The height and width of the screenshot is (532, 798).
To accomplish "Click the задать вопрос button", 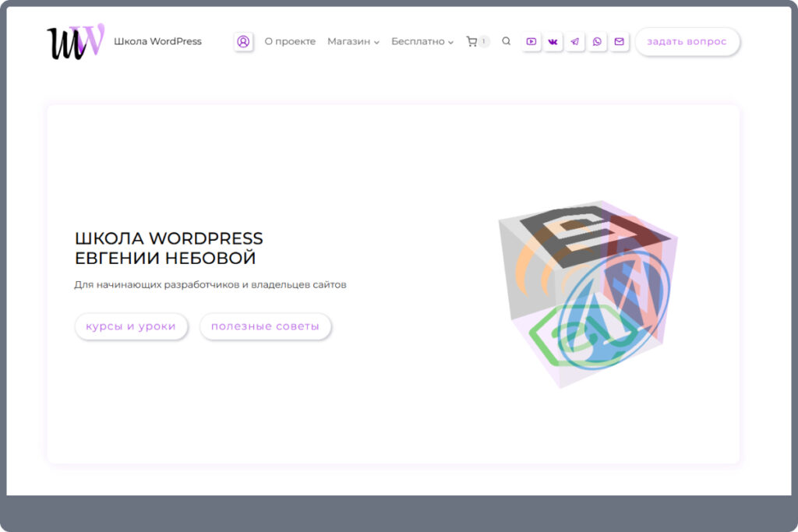I will 687,42.
